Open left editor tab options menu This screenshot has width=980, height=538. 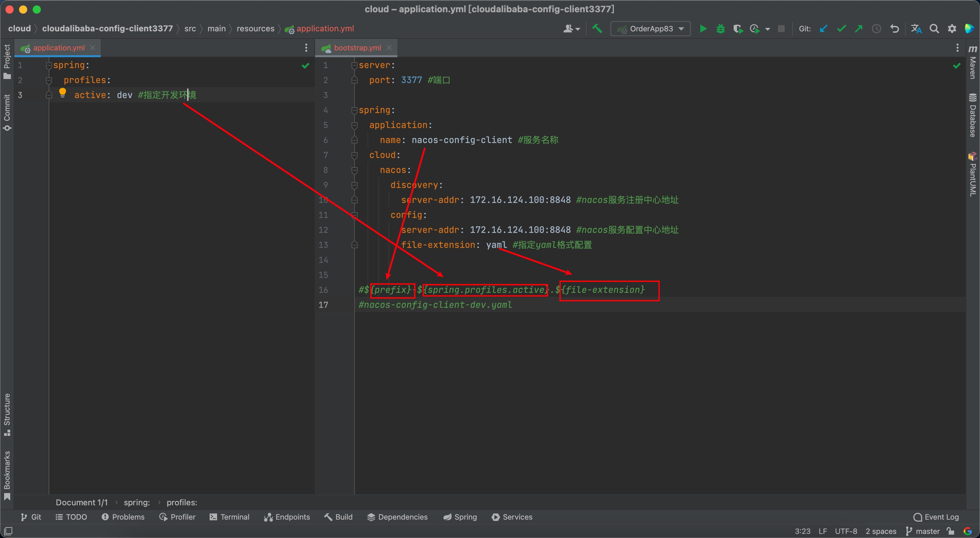pyautogui.click(x=306, y=48)
